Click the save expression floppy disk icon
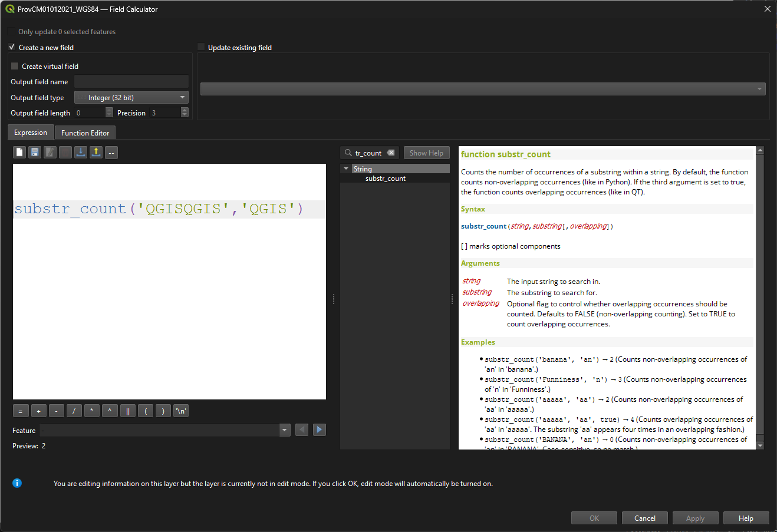Image resolution: width=777 pixels, height=532 pixels. [x=35, y=153]
